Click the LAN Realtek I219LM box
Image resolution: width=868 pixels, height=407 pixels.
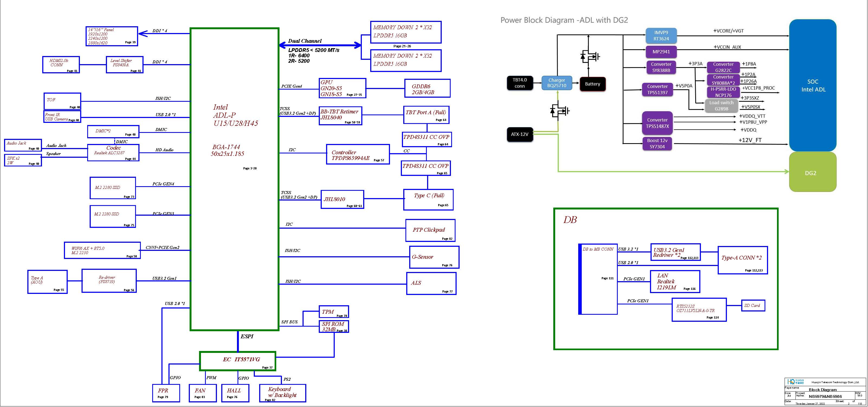[x=675, y=282]
